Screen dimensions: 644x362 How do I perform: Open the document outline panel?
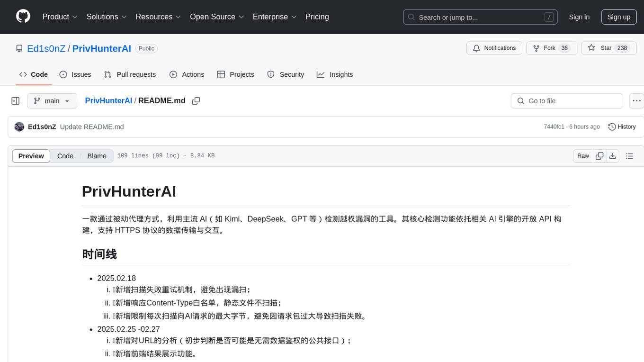[x=629, y=156]
